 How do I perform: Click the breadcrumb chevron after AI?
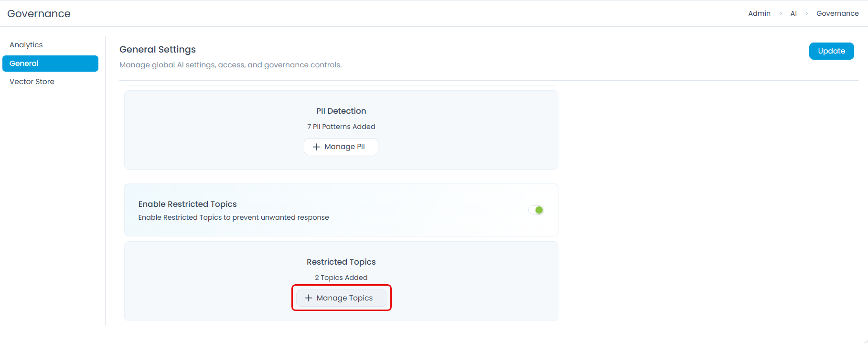[x=807, y=14]
